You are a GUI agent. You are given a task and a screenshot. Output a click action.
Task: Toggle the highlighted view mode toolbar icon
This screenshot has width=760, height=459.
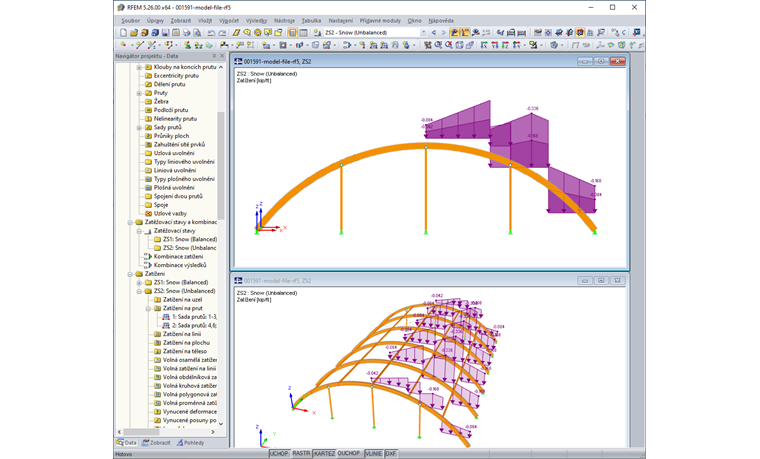580,32
